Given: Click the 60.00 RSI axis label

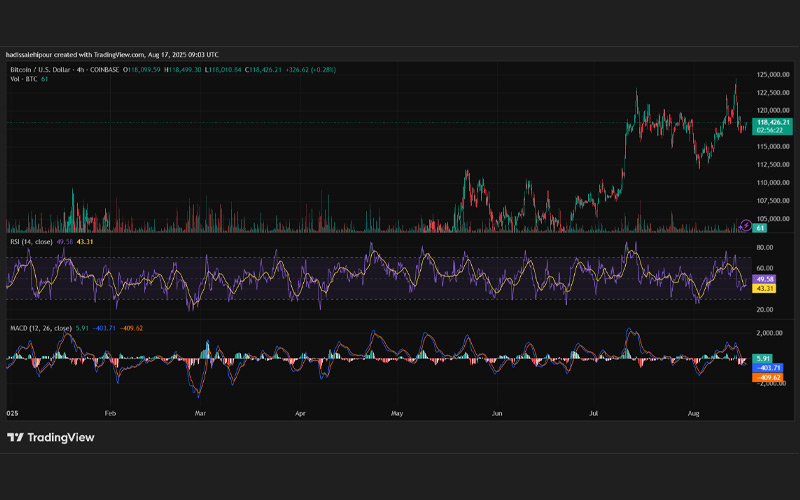Looking at the screenshot, I should (765, 268).
